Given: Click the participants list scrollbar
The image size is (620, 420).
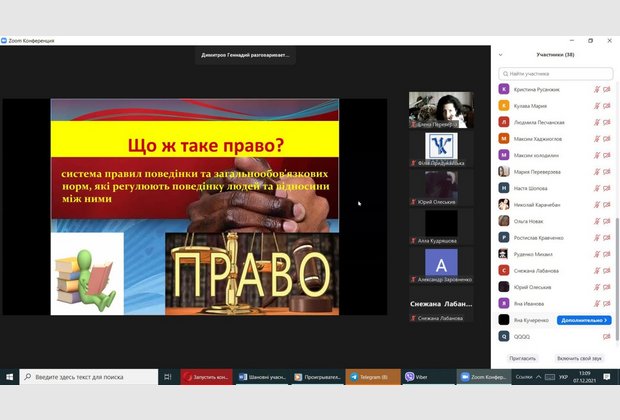Looking at the screenshot, I should tap(617, 279).
